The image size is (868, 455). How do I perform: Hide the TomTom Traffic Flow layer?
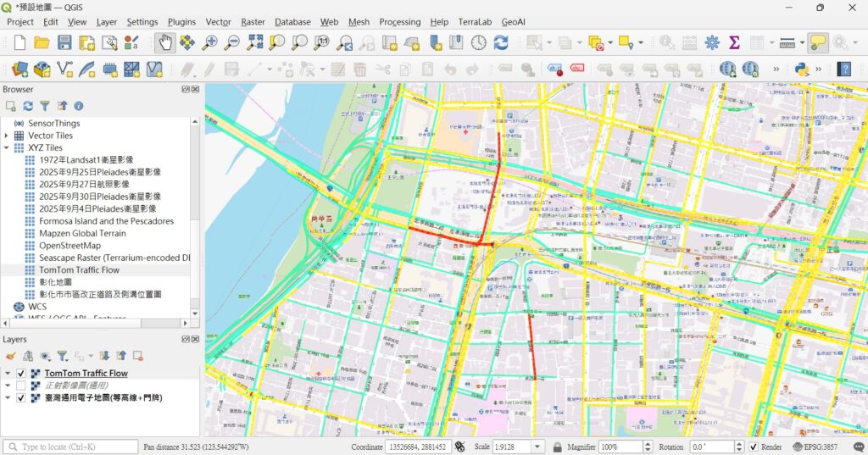coord(21,373)
